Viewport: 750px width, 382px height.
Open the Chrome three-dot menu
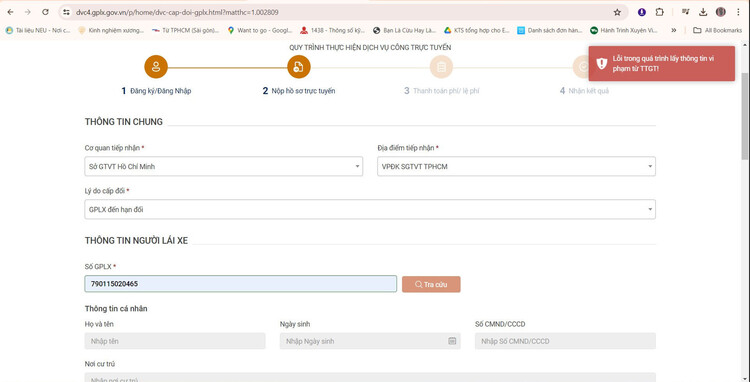738,12
